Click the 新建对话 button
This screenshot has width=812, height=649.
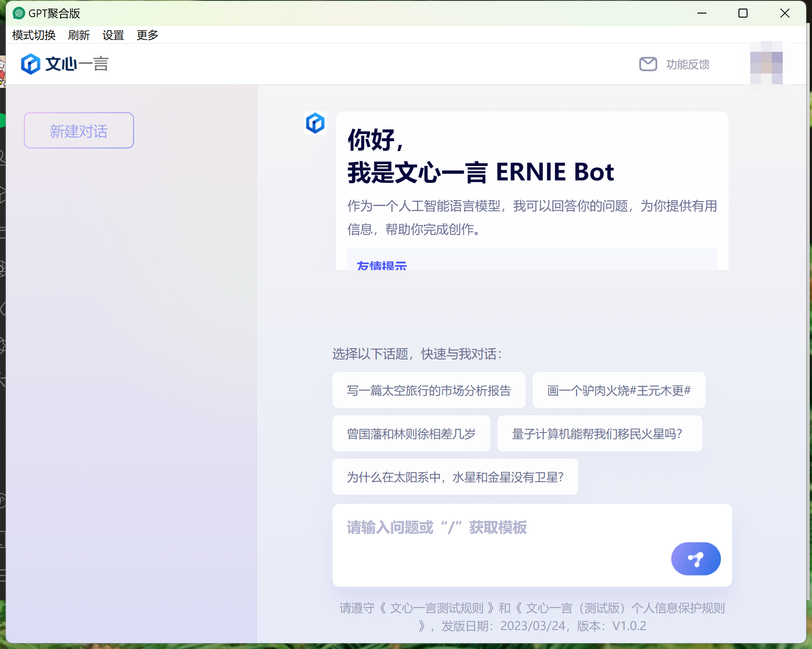pyautogui.click(x=78, y=130)
